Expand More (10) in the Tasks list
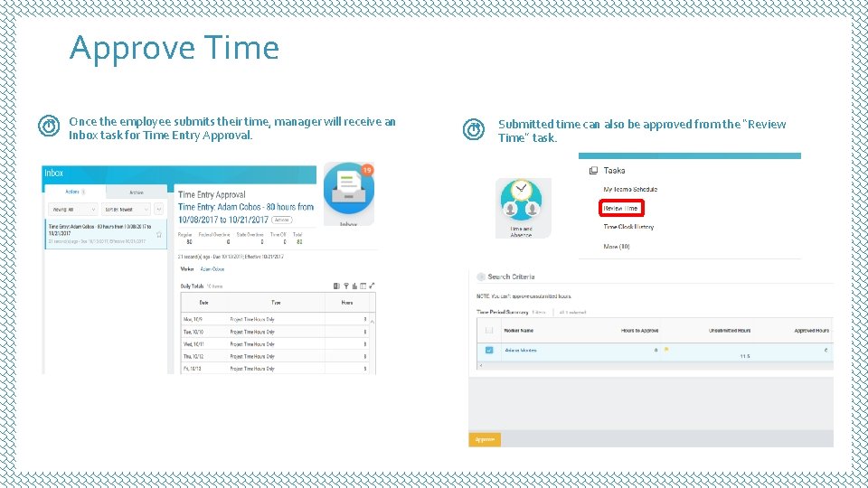Screen dimensions: 868x488 [x=617, y=247]
